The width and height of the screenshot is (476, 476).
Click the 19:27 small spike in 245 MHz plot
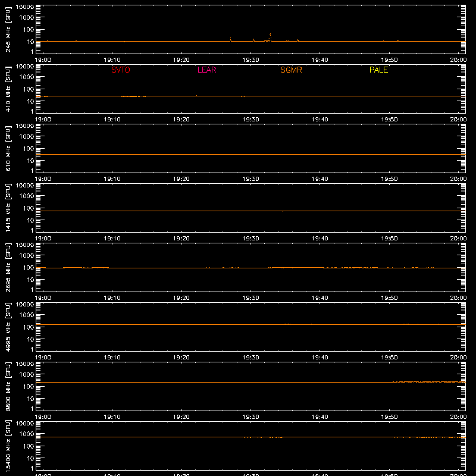click(231, 39)
